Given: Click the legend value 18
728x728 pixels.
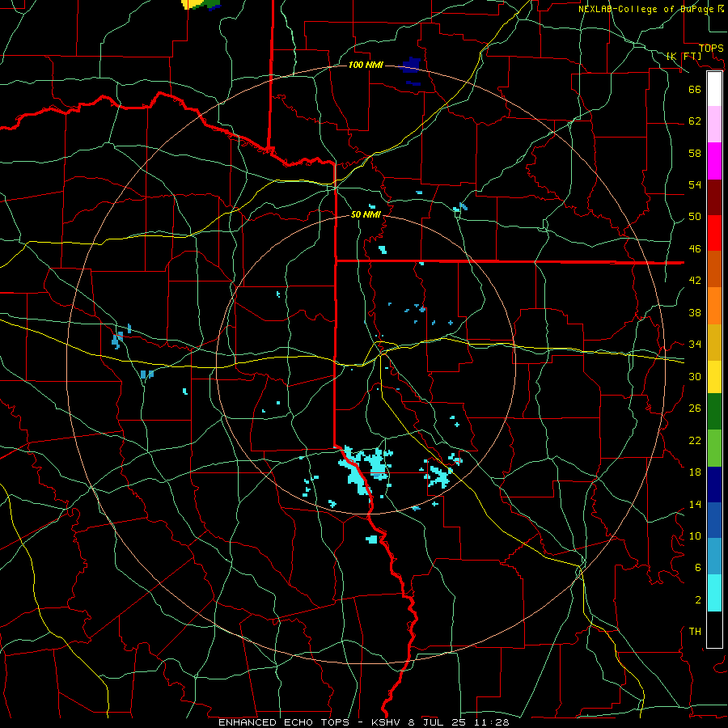Looking at the screenshot, I should pyautogui.click(x=695, y=472).
